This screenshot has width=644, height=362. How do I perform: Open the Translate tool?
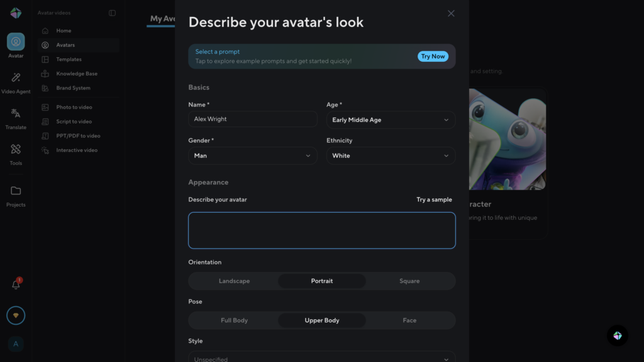click(x=16, y=118)
